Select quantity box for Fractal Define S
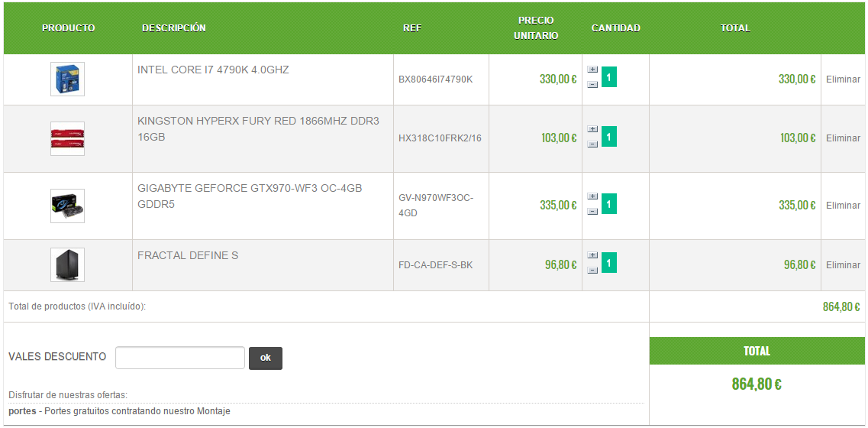This screenshot has height=428, width=868. [x=609, y=263]
